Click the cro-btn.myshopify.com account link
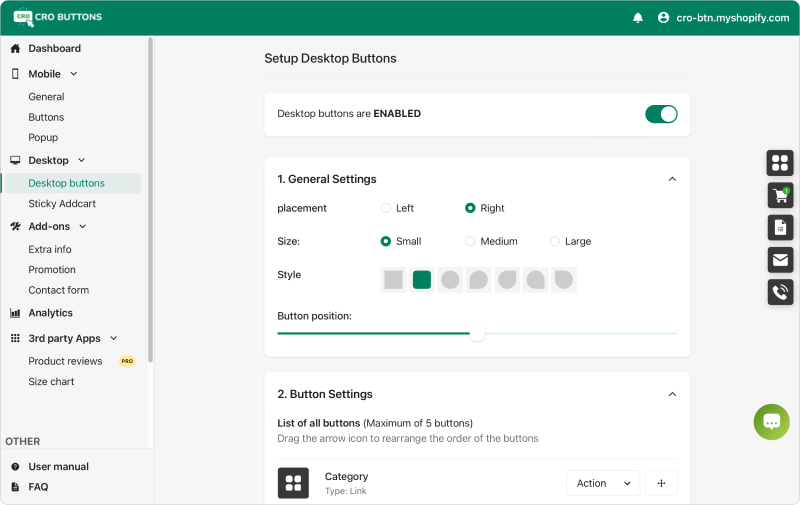Viewport: 800px width, 505px height. (733, 17)
